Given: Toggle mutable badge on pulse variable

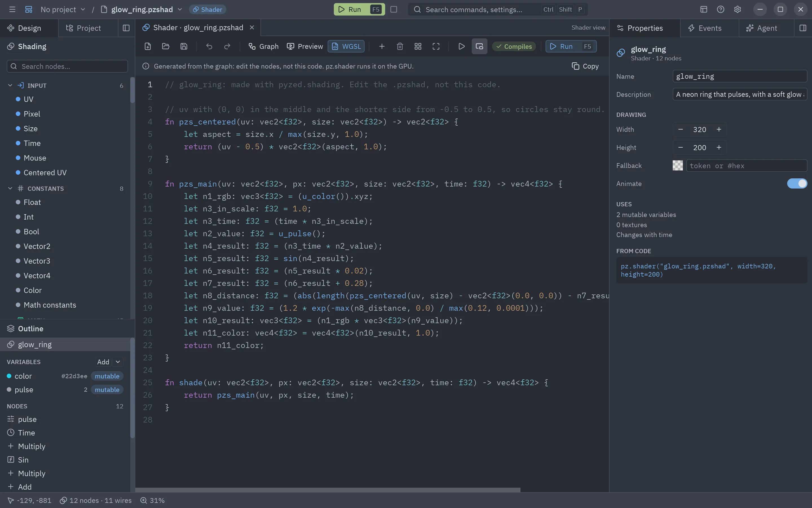Looking at the screenshot, I should [x=107, y=390].
